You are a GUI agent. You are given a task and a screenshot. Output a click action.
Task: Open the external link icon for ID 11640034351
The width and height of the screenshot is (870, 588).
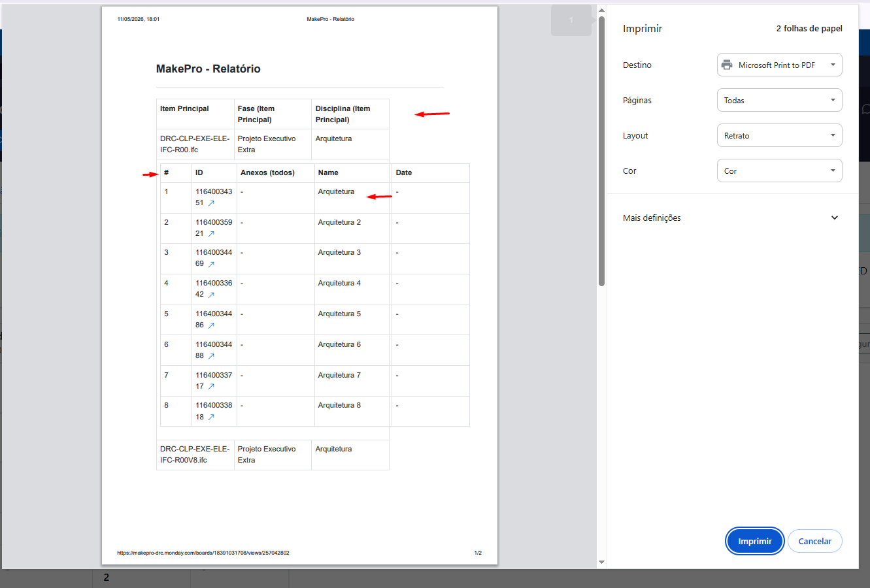tap(211, 203)
